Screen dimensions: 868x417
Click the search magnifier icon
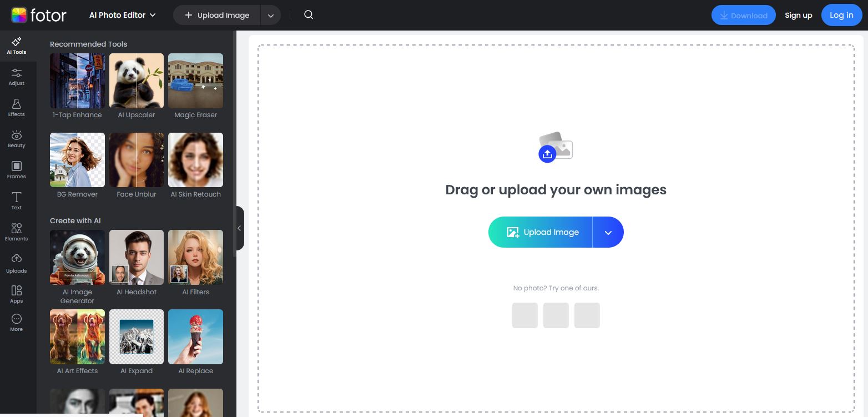pos(309,15)
